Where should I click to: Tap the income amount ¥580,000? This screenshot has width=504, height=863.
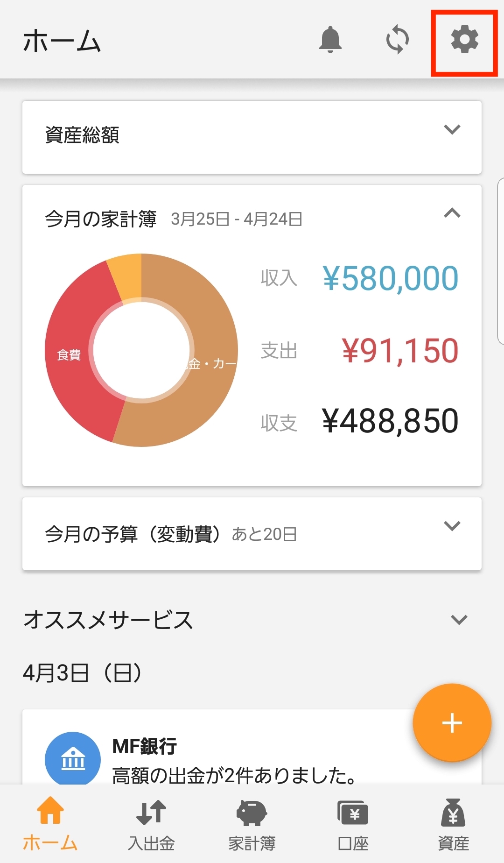(x=391, y=278)
